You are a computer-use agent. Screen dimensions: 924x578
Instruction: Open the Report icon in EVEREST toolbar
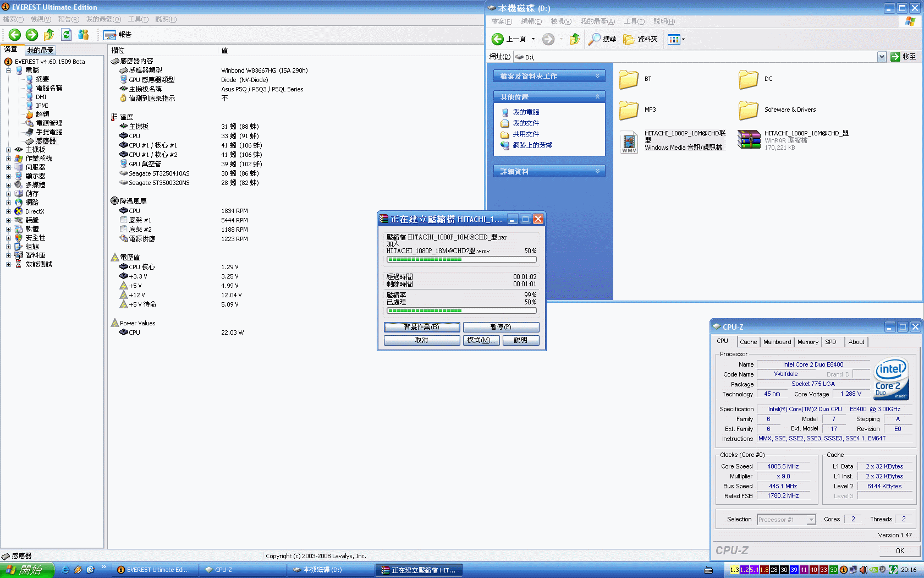tap(110, 35)
